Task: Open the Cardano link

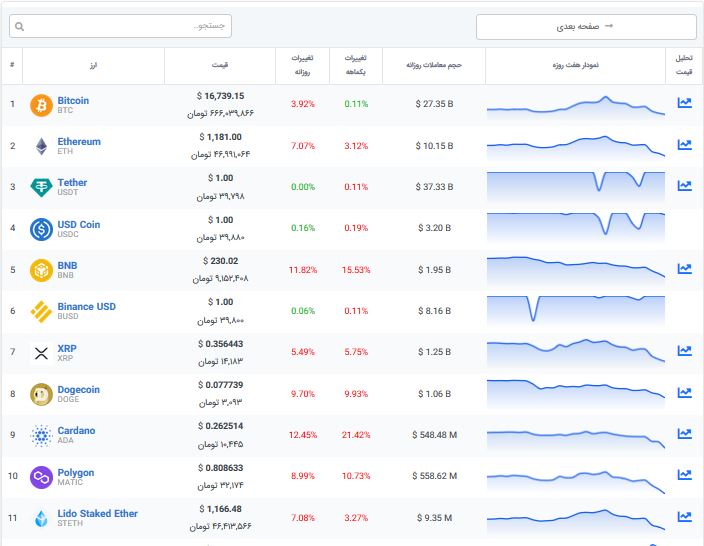Action: pos(76,431)
